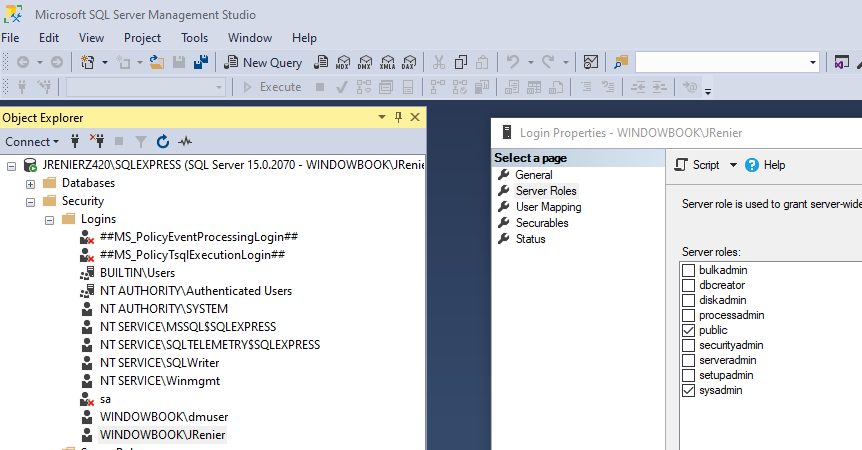Open the Script dropdown arrow
862x450 pixels.
tap(733, 165)
